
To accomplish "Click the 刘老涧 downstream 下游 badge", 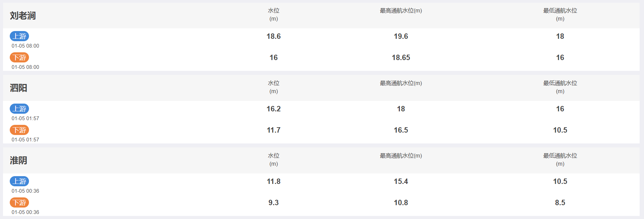I will [19, 57].
